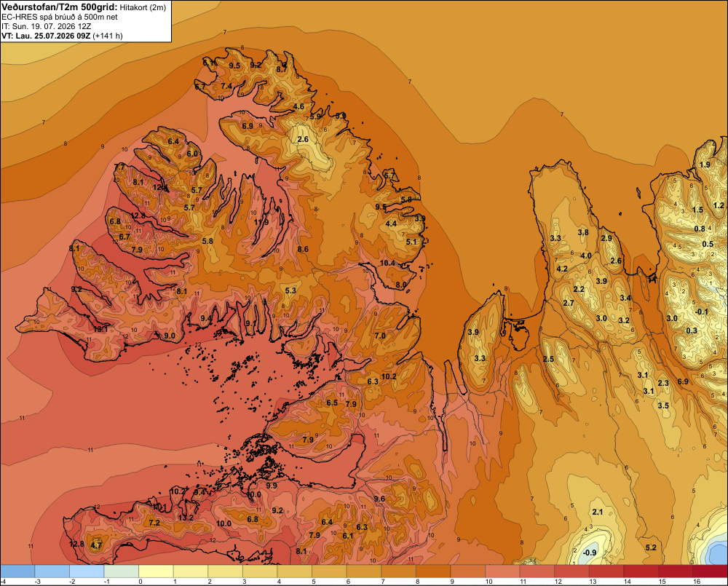Click the 4.7 temperature value in southwest

coord(96,546)
